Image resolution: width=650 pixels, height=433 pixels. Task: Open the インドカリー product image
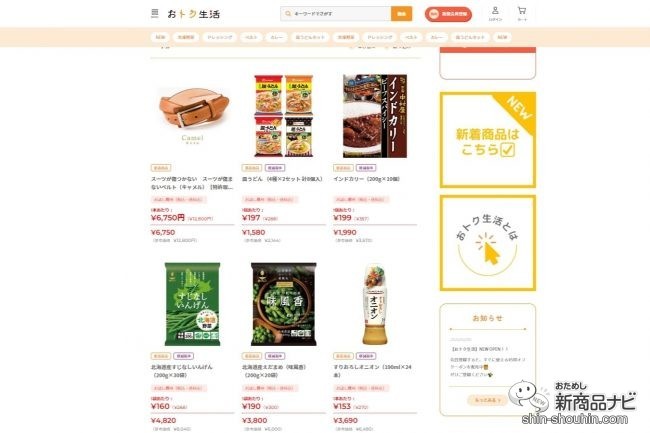375,116
